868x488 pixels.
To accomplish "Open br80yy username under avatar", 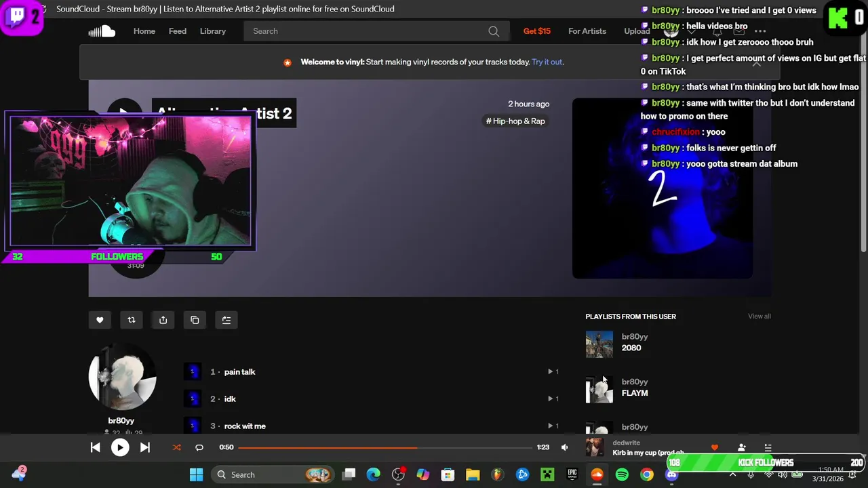I will tap(121, 421).
